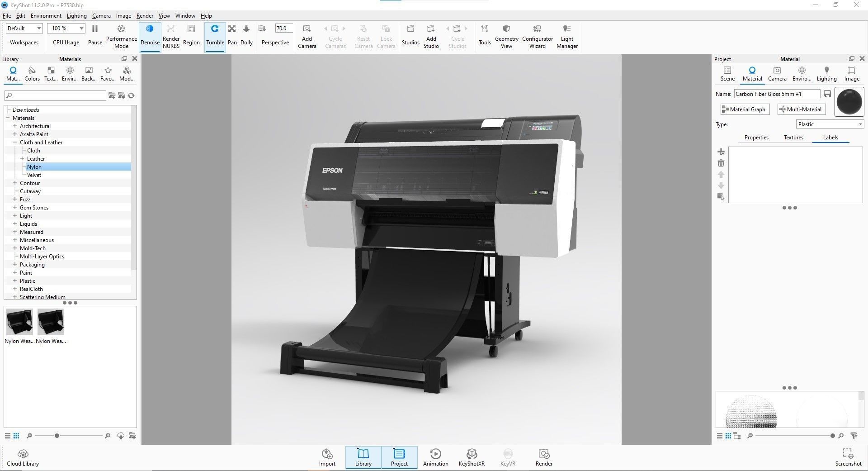Switch to Library Favorites tab
Image resolution: width=868 pixels, height=471 pixels.
pyautogui.click(x=108, y=74)
